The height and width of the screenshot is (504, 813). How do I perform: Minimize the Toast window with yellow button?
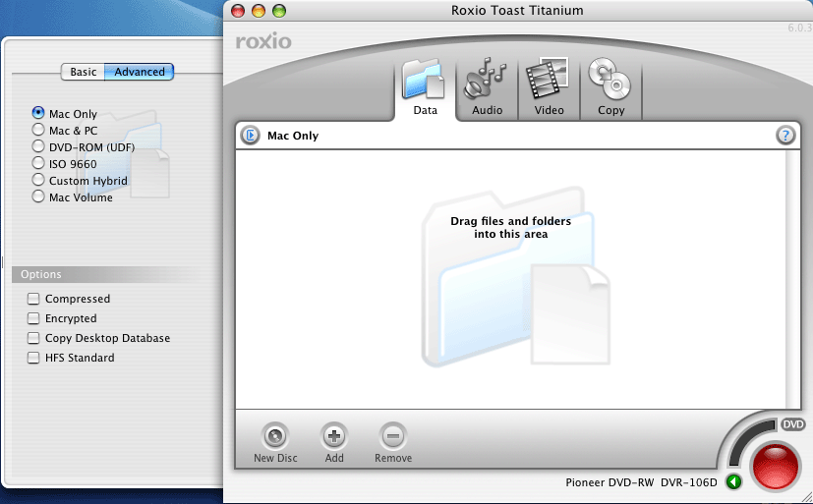(x=259, y=11)
